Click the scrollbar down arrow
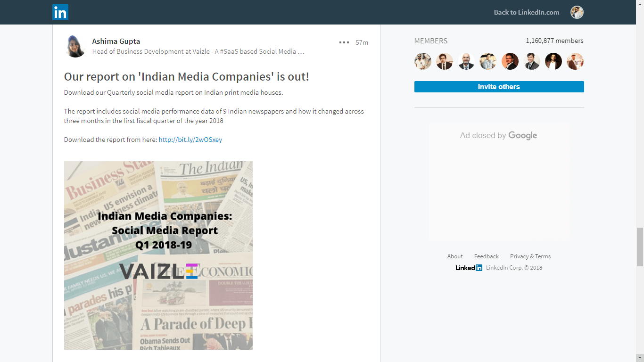The image size is (644, 362). pos(640,358)
